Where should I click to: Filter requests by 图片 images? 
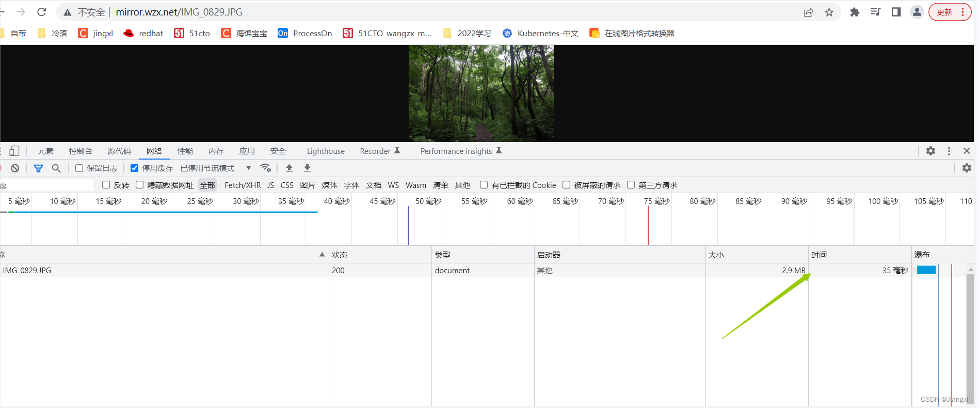pos(308,185)
